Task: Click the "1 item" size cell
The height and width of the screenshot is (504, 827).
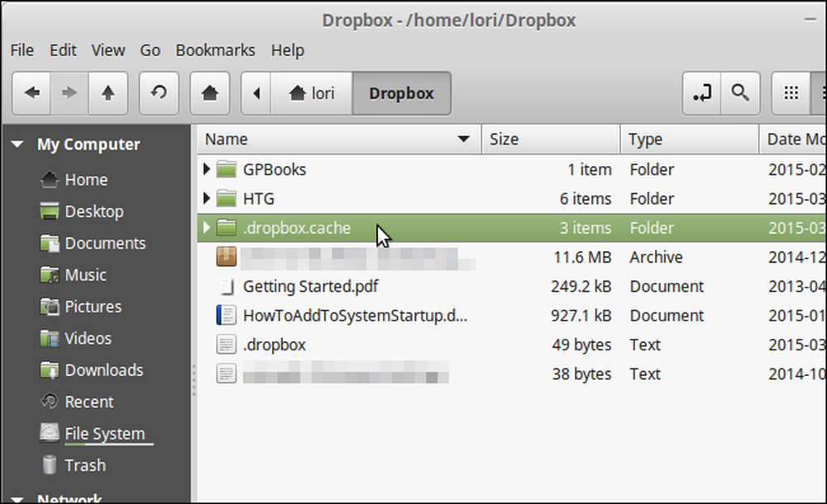Action: pyautogui.click(x=589, y=169)
